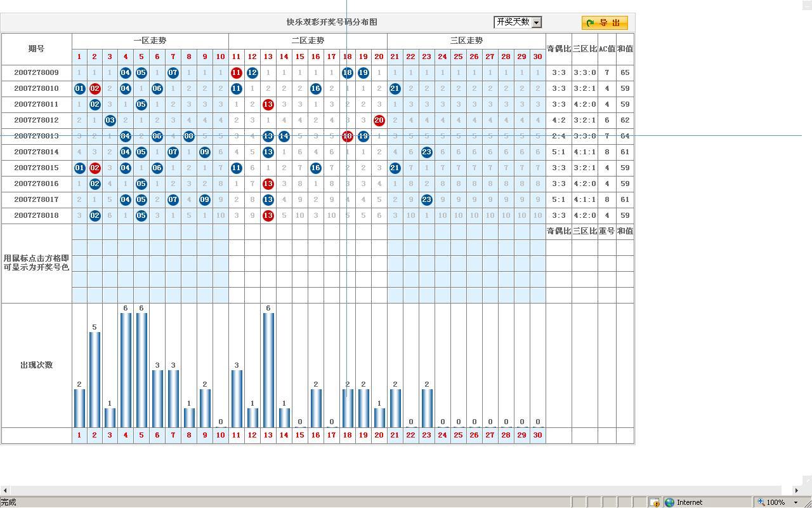
Task: Click the Internet security zone indicator
Action: tap(684, 502)
